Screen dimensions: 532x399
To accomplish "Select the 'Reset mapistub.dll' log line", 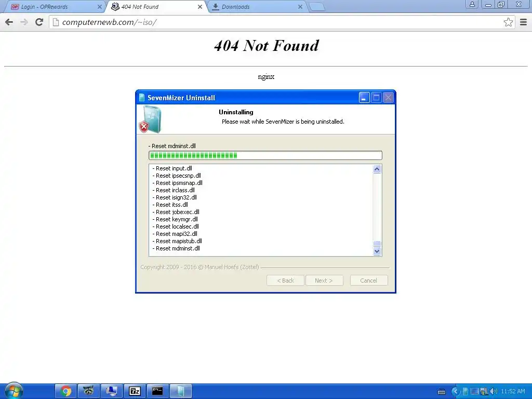I will (x=177, y=241).
